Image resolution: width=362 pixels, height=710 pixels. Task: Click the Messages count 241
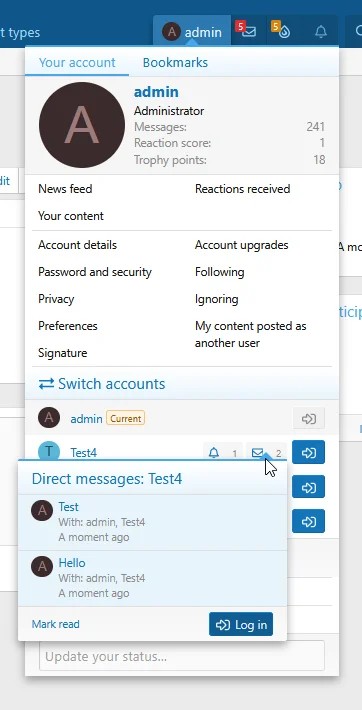tap(316, 127)
